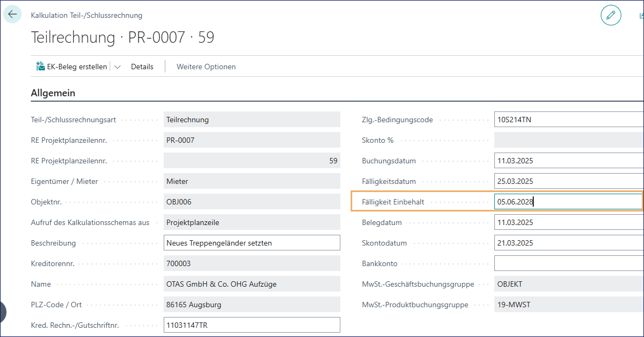Open Weitere Optionen menu

click(x=206, y=67)
